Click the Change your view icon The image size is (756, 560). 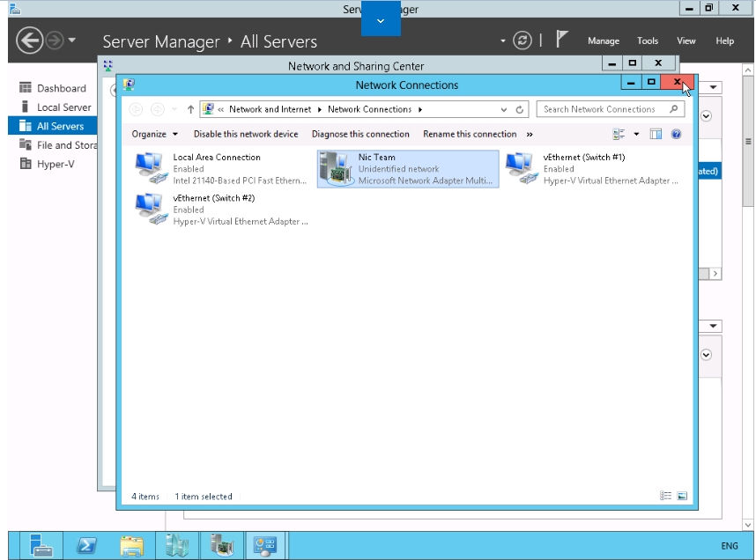click(x=619, y=134)
